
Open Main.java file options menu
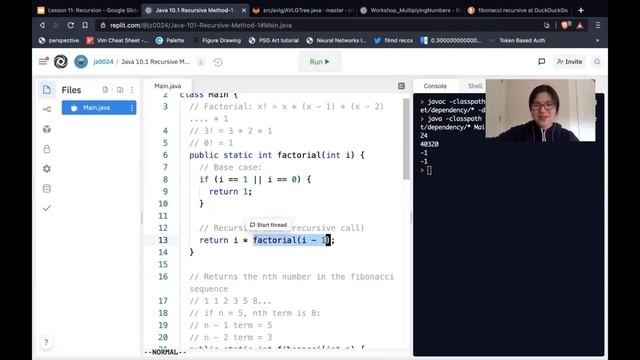[x=131, y=108]
